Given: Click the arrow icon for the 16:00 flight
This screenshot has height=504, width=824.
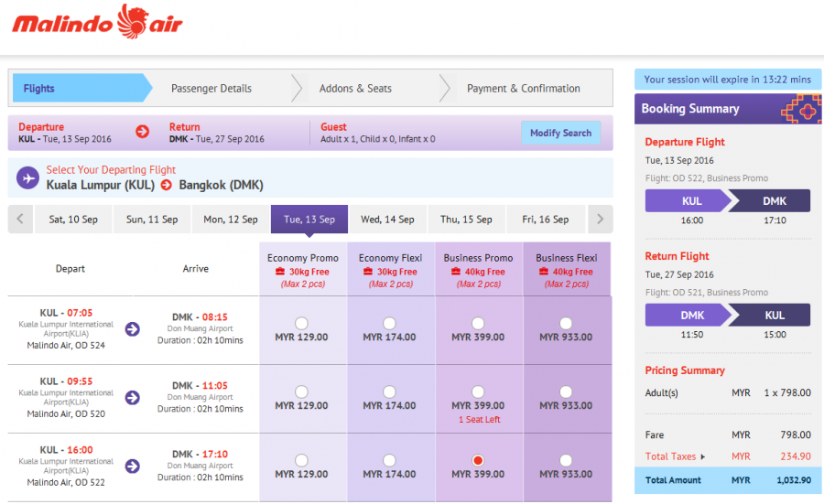Looking at the screenshot, I should (x=132, y=466).
